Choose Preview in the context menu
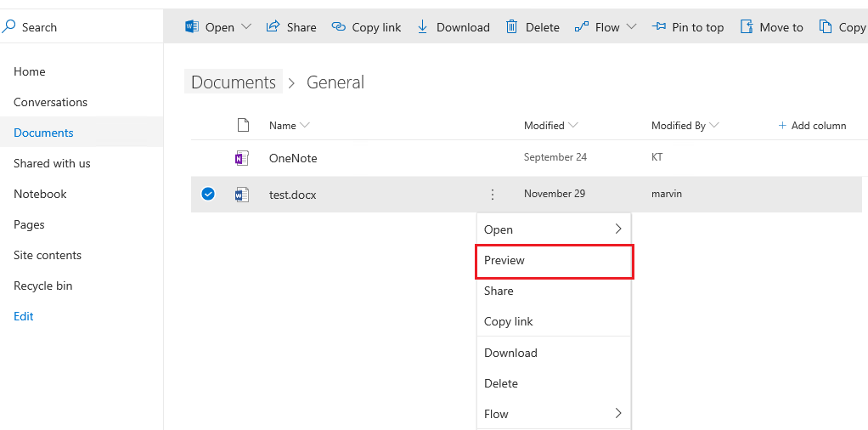The height and width of the screenshot is (430, 868). [554, 260]
